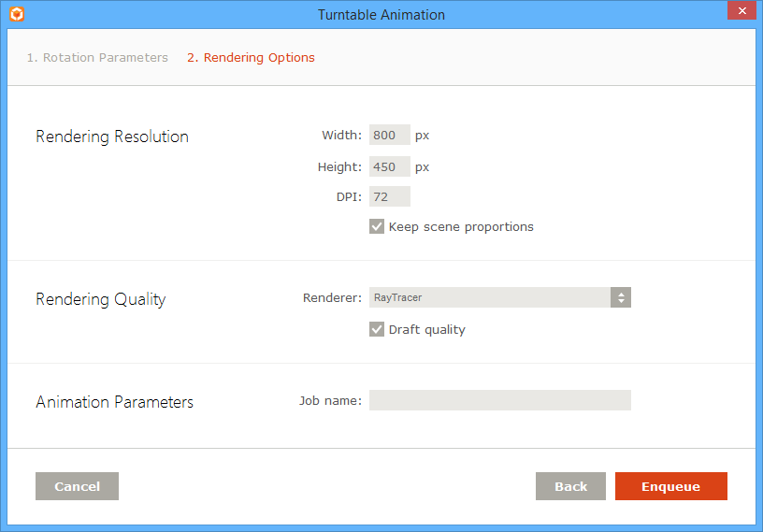Click the px unit beside Height
This screenshot has width=763, height=532.
[422, 168]
